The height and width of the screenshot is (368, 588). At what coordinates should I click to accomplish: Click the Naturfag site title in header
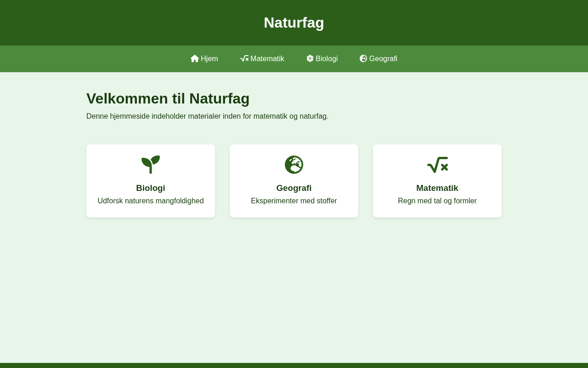pos(294,23)
